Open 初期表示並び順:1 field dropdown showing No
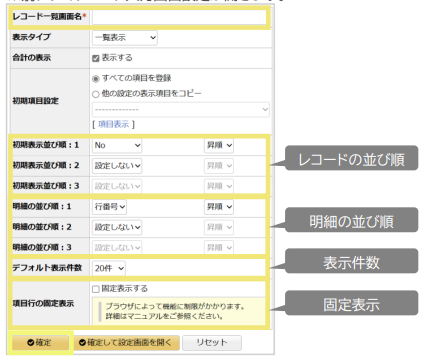Screen dimensions: 421x360 tap(117, 145)
